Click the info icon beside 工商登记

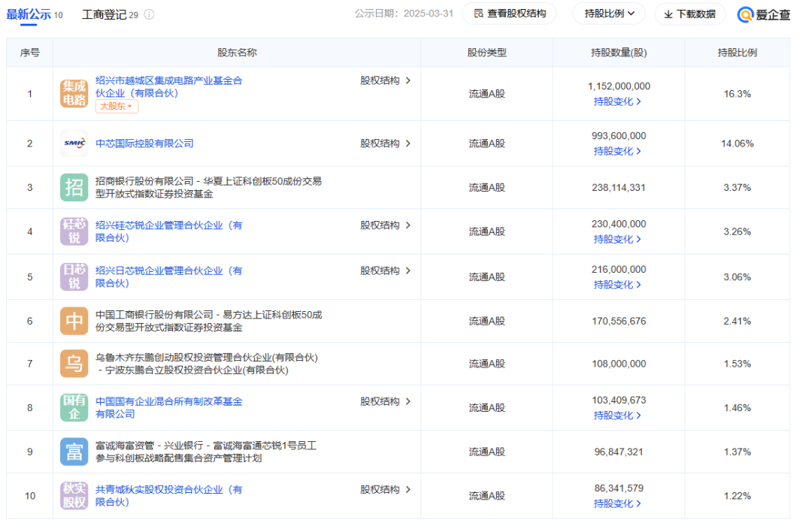[149, 15]
